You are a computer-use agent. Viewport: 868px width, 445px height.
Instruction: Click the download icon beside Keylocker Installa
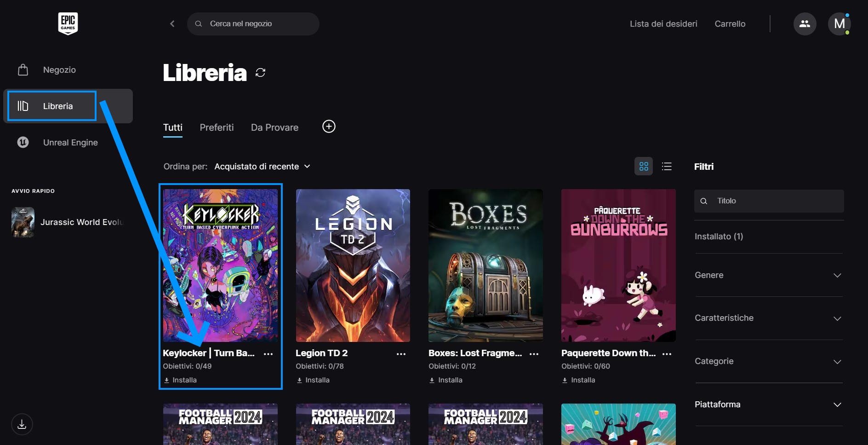[167, 380]
